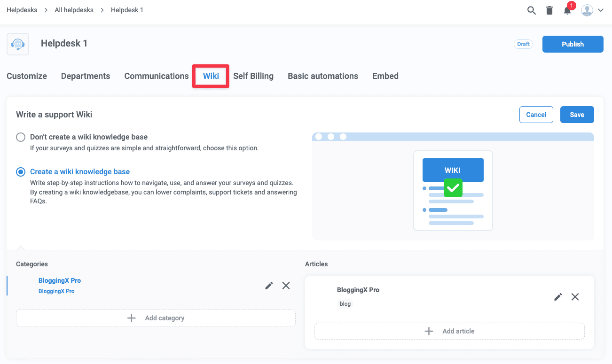Click the plus icon beside Add article
This screenshot has width=612, height=364.
pyautogui.click(x=429, y=331)
